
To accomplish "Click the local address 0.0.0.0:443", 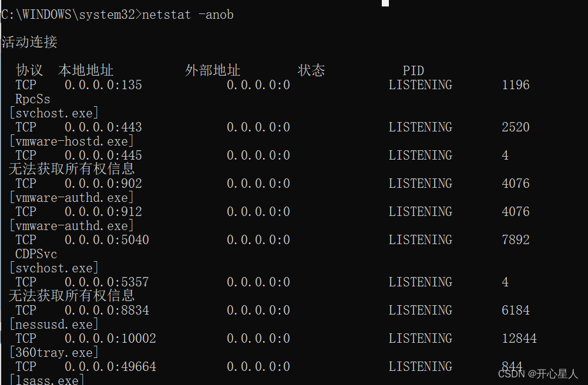I will 103,127.
